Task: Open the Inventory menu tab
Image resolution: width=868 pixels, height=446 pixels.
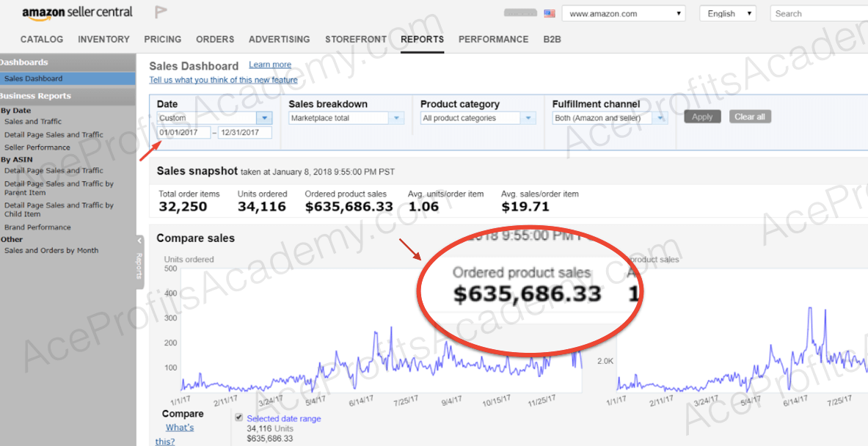Action: (x=103, y=40)
